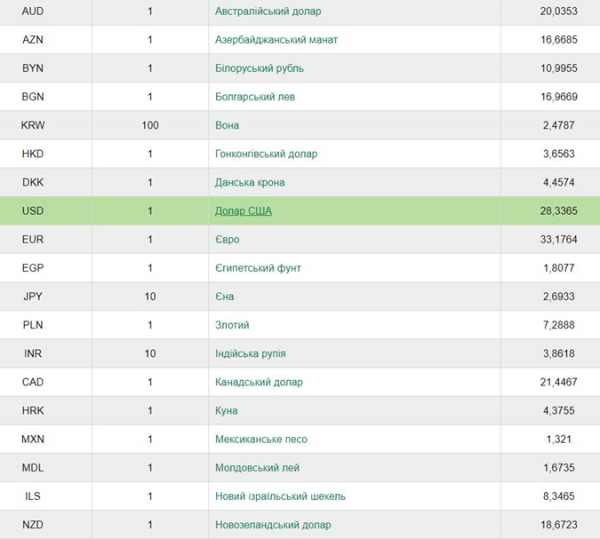Open the Індійська рупія link
Image resolution: width=600 pixels, height=539 pixels.
coord(250,353)
